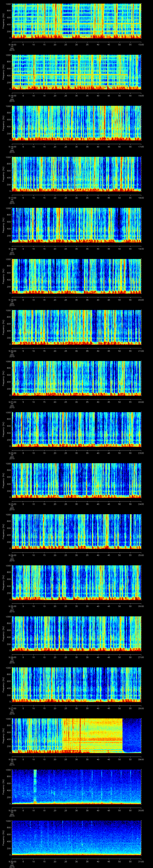The height and width of the screenshot is (868, 153).
Task: Click the 9:25:00 start time label
Action: coord(12,606)
